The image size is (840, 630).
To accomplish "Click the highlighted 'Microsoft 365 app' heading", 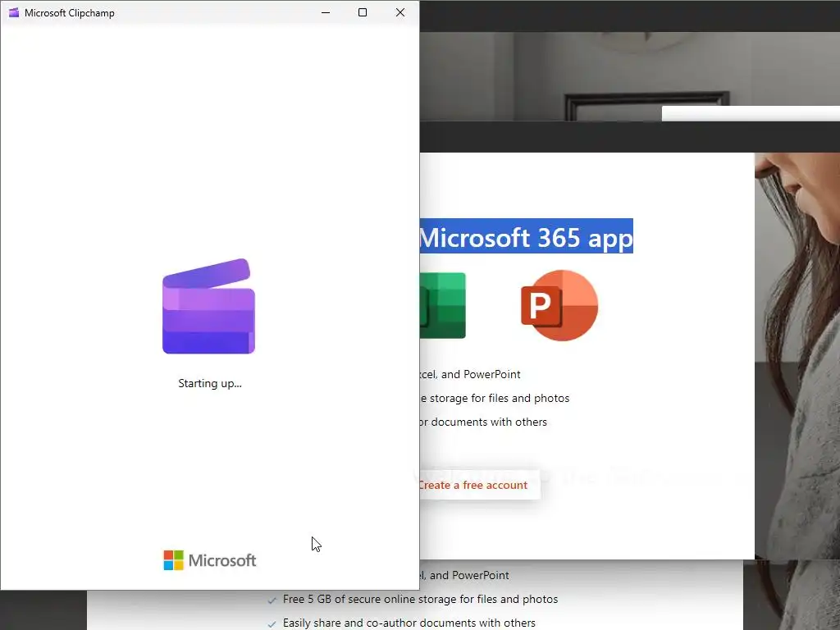I will [x=526, y=237].
